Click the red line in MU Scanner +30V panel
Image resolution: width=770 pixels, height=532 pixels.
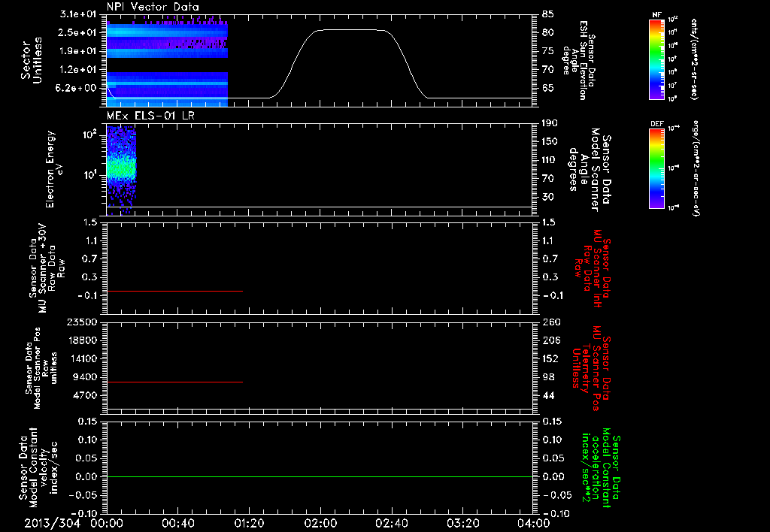(x=174, y=291)
